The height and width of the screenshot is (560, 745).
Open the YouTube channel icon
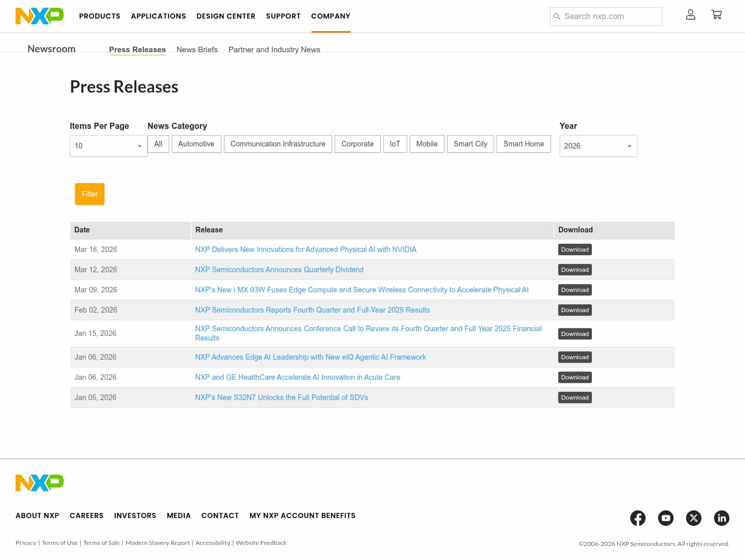click(666, 518)
